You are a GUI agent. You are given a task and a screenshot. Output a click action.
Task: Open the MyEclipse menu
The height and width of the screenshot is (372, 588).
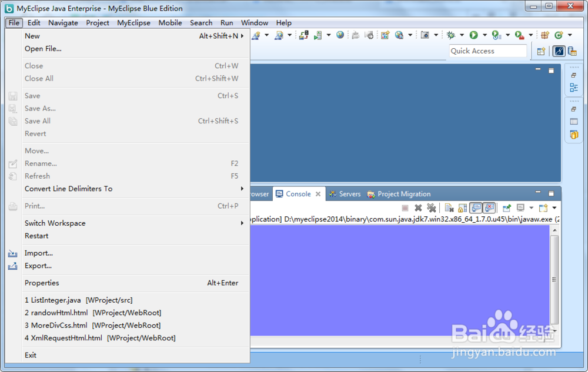[133, 23]
